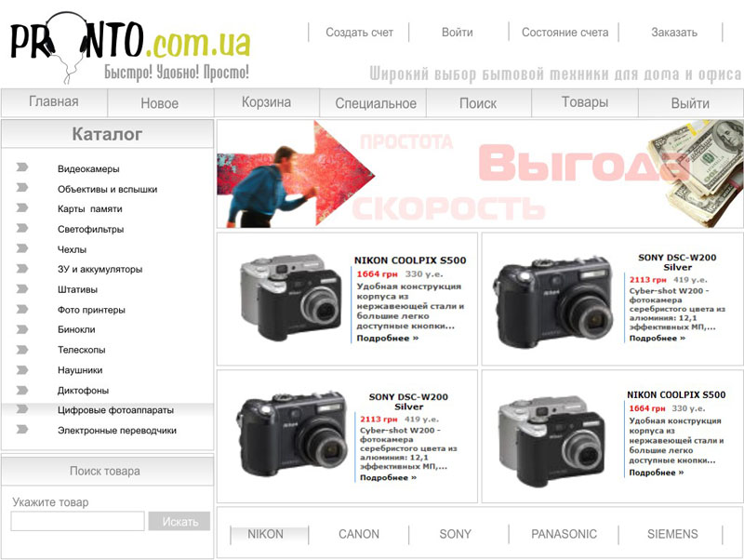744x560 pixels.
Task: Click the arrow bullet beside Видеокамеры
Action: point(22,167)
